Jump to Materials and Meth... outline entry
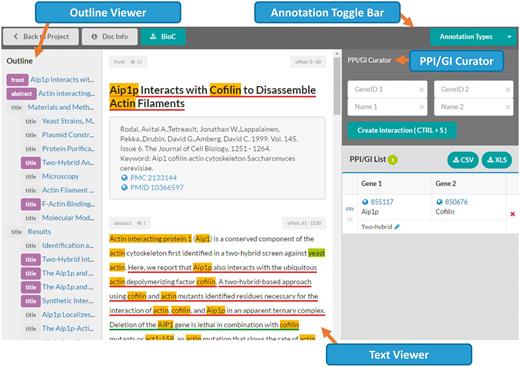Screen dimensions: 520x367 coord(61,107)
